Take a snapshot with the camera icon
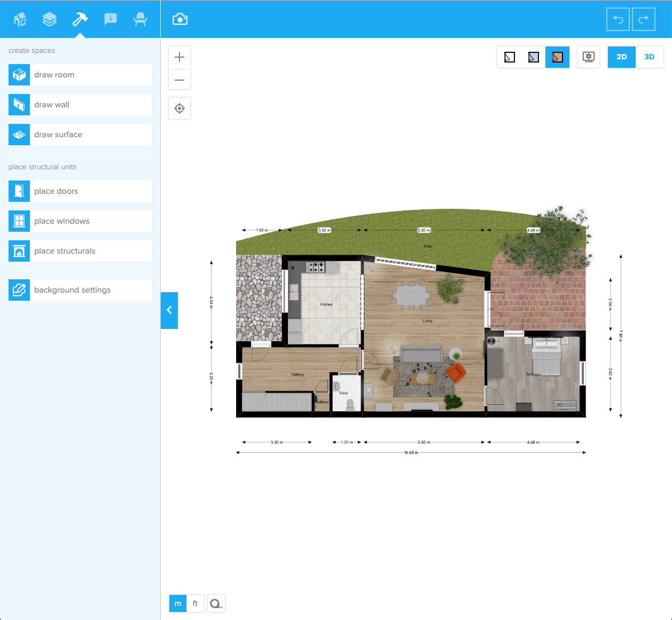This screenshot has height=620, width=672. pyautogui.click(x=179, y=19)
